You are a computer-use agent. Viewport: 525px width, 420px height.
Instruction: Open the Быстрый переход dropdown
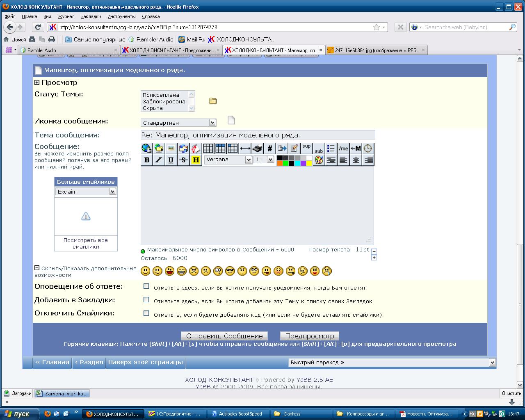tap(392, 363)
